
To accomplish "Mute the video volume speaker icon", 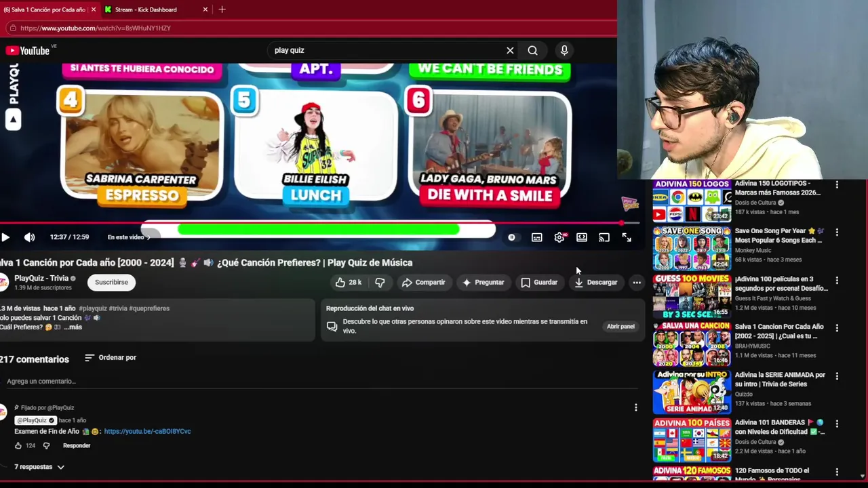I will pyautogui.click(x=29, y=237).
